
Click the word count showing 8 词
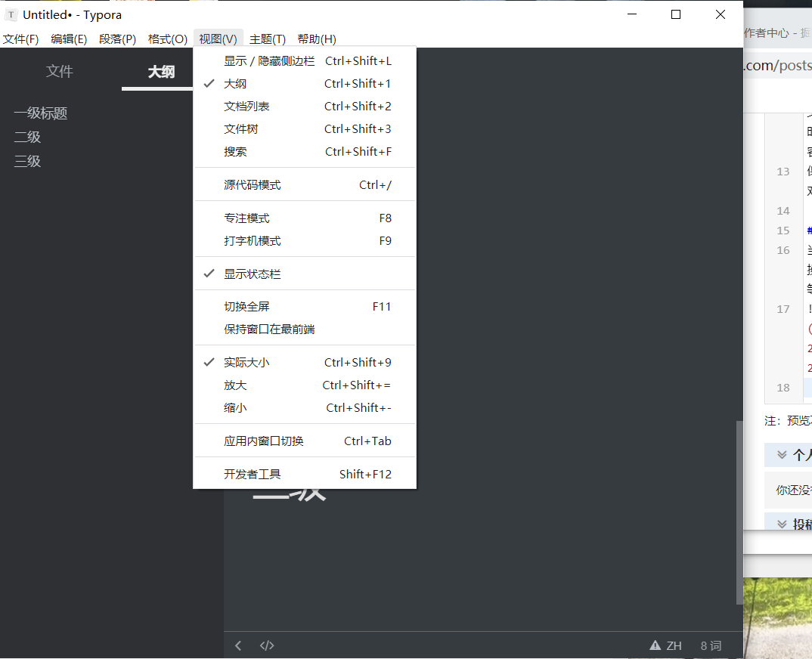[x=710, y=645]
